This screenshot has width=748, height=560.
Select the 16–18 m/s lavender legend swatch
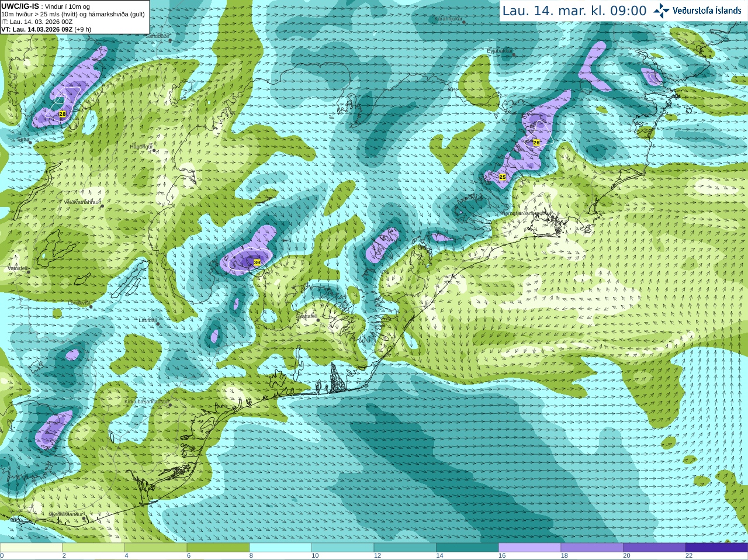click(530, 548)
